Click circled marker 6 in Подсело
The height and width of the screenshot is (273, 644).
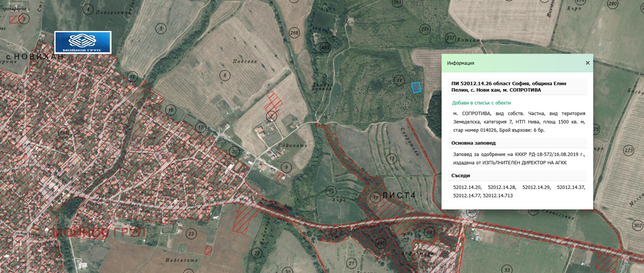(x=225, y=75)
